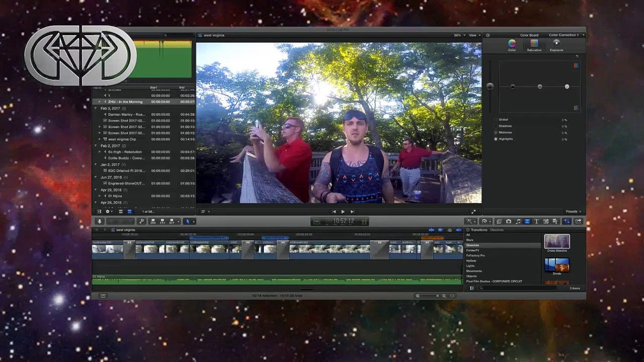
Task: Zoom in on the timeline
Action: tap(444, 296)
